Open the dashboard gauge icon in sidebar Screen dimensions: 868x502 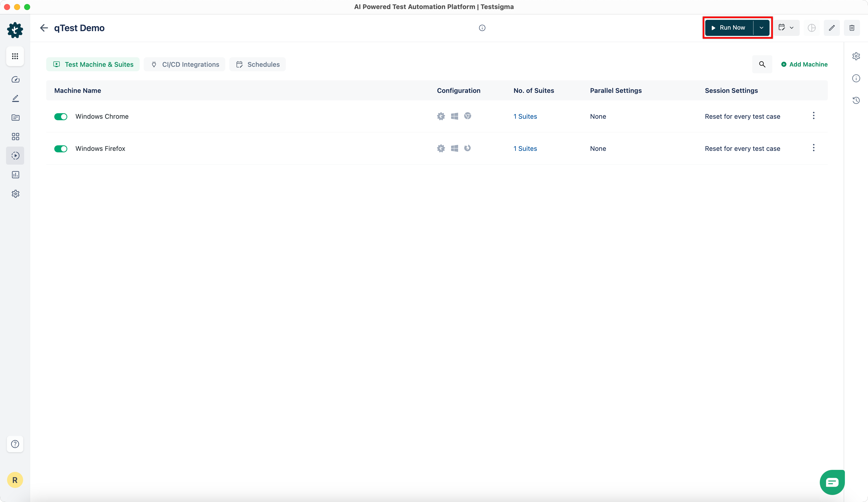(15, 80)
